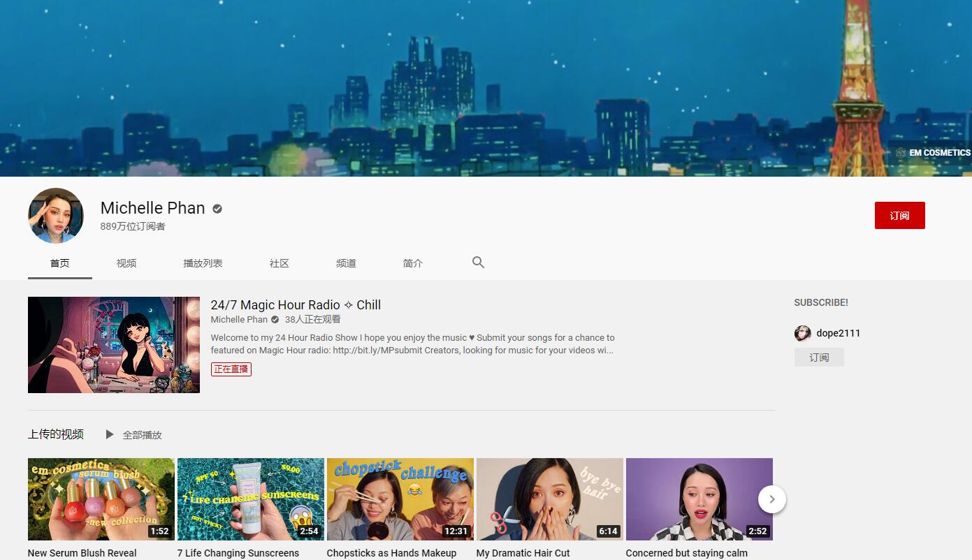This screenshot has width=972, height=560.
Task: Click the Michelle Phan channel name heading
Action: click(153, 208)
